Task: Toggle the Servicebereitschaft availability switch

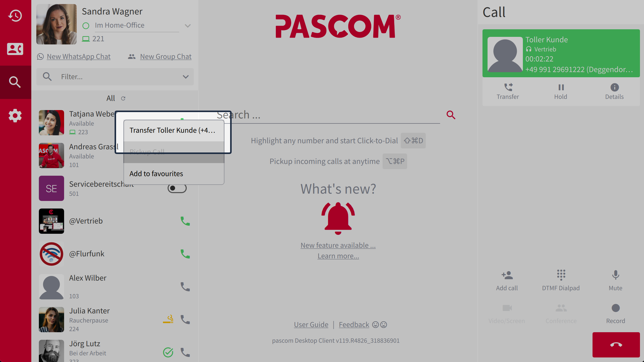Action: 177,188
